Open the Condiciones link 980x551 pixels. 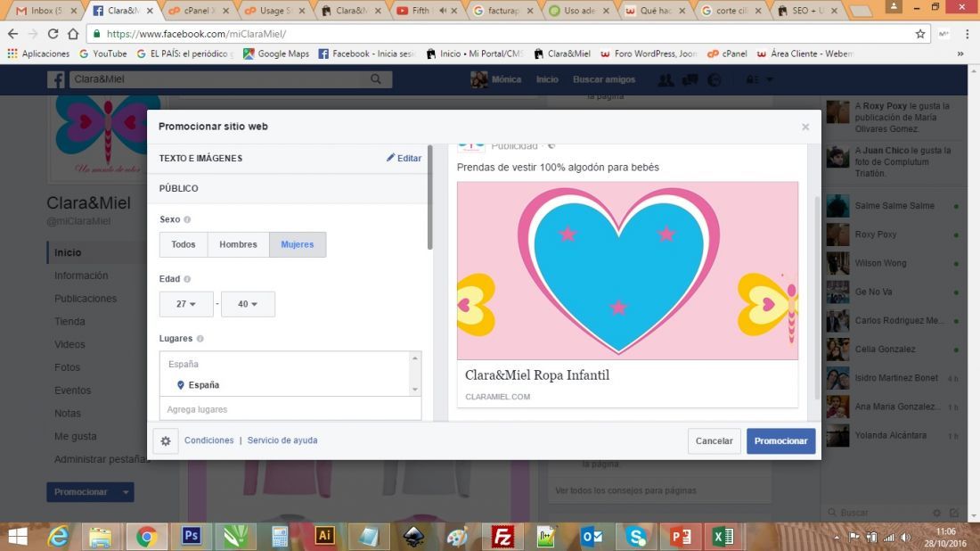coord(208,440)
